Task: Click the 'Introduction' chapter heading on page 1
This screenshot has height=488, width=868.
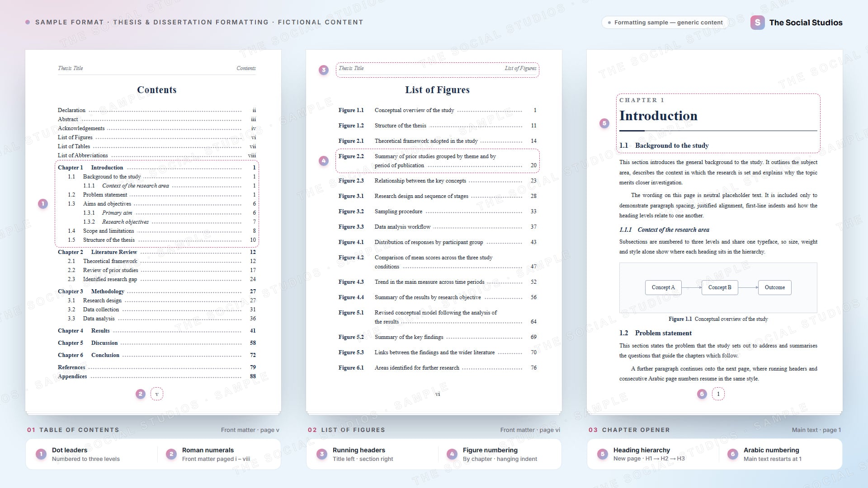Action: point(658,116)
